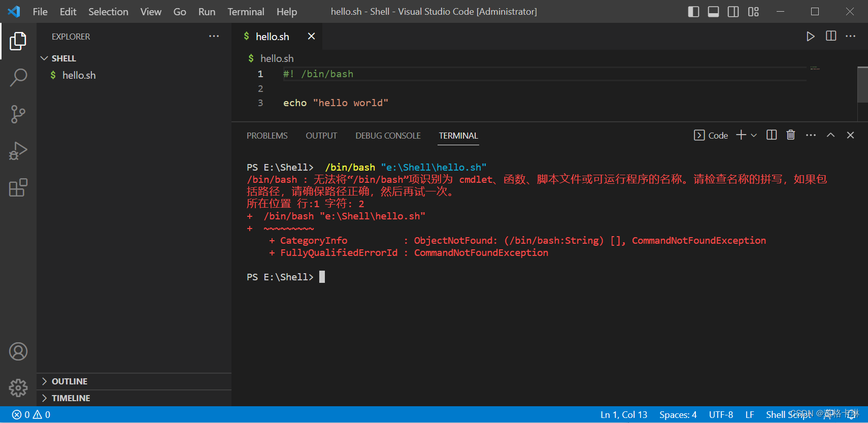Click line 1 shebang code

pyautogui.click(x=318, y=74)
